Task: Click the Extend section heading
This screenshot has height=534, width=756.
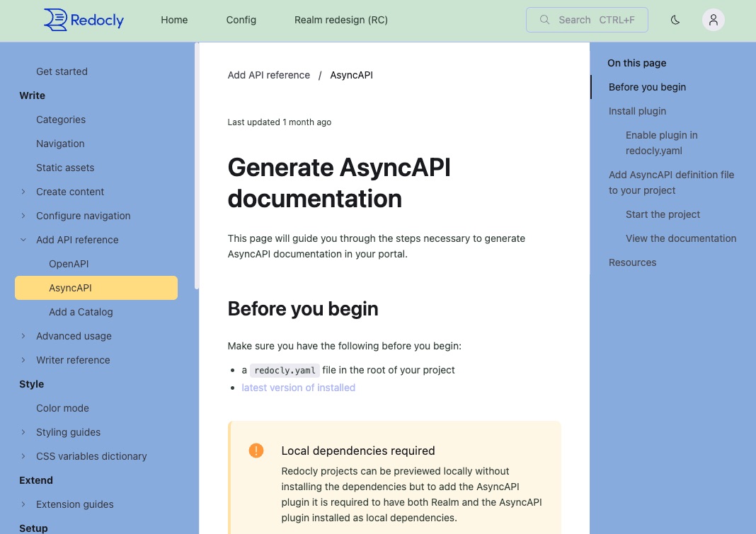Action: coord(36,480)
